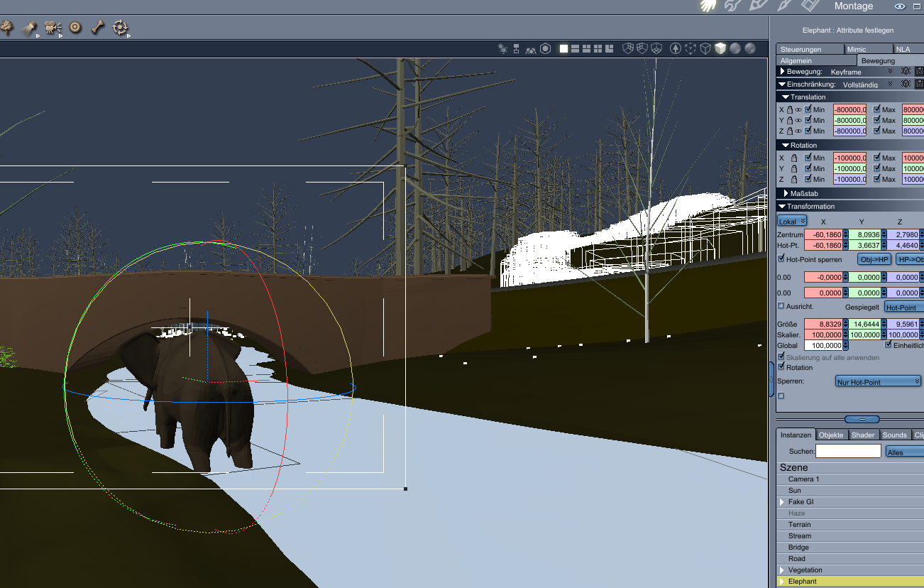The width and height of the screenshot is (924, 588).
Task: Select the Sun instance
Action: tap(850, 491)
